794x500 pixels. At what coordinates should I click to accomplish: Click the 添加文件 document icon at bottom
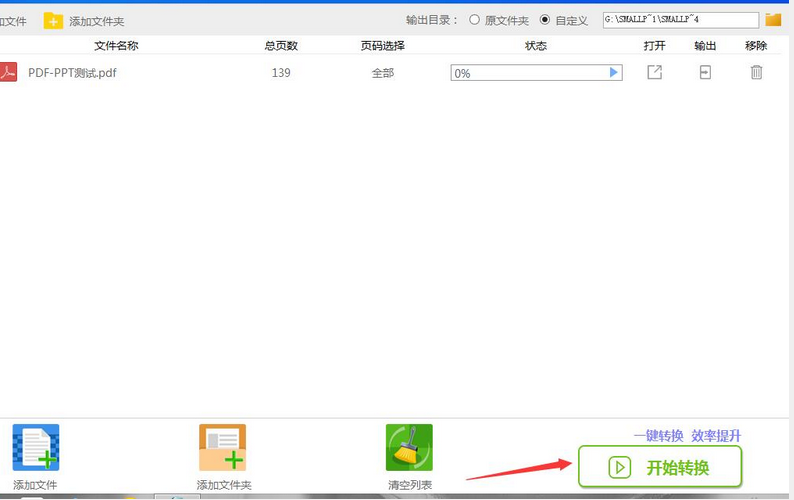[36, 448]
